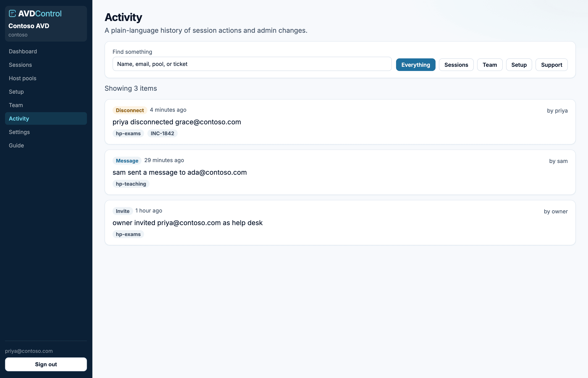
Task: Click the Contoso AVD workspace name
Action: [29, 26]
